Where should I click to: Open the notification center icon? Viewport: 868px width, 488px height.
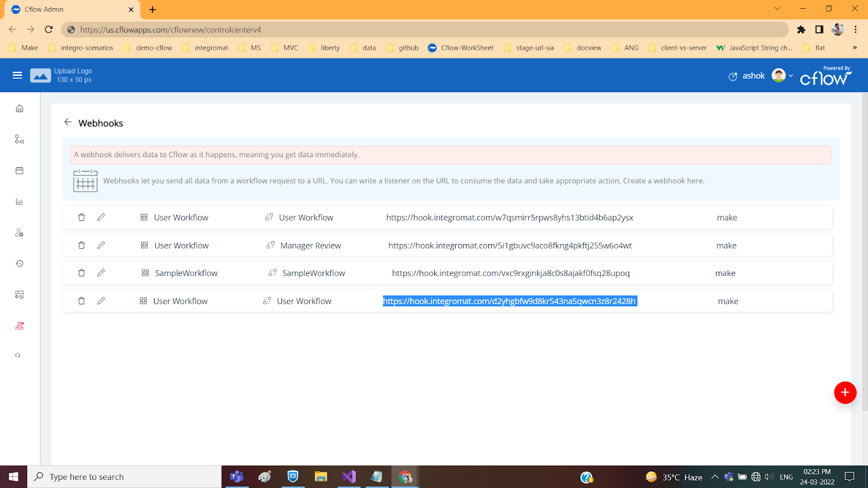tap(850, 477)
